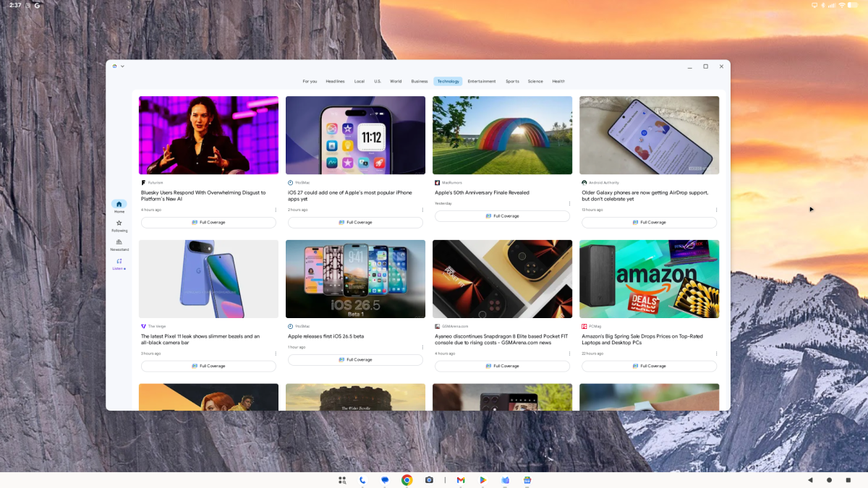Open Gmail from the taskbar
The height and width of the screenshot is (488, 868).
pyautogui.click(x=461, y=479)
